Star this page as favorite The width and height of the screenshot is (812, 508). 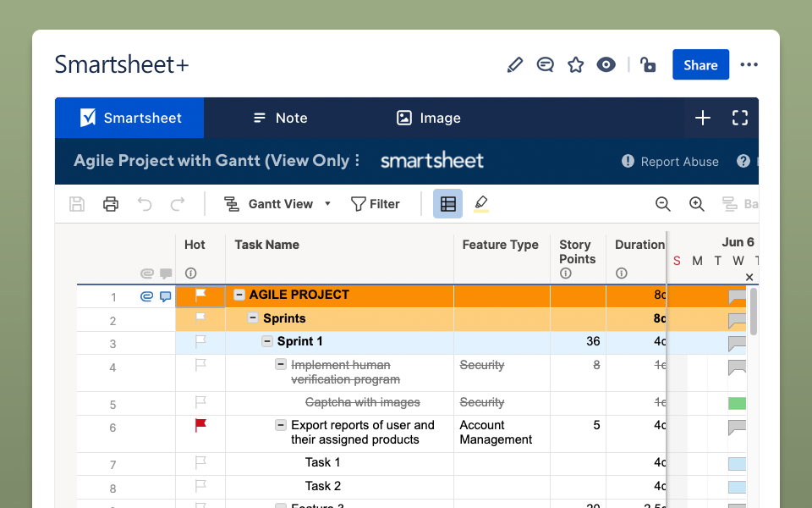click(575, 65)
